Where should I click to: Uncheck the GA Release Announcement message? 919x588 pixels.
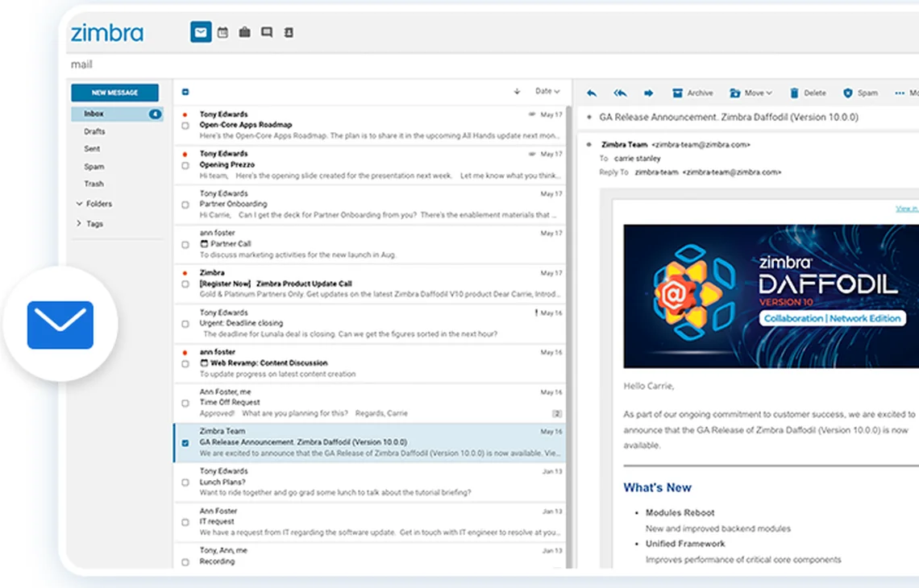coord(185,443)
